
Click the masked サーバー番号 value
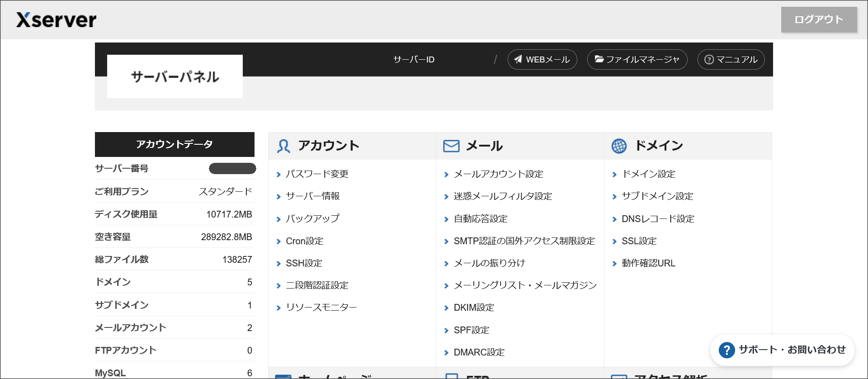(232, 169)
